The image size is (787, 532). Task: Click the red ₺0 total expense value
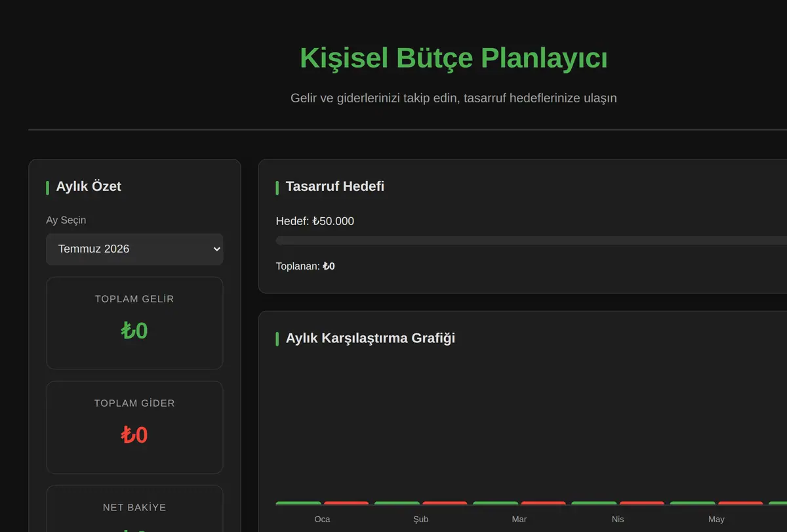(x=134, y=435)
